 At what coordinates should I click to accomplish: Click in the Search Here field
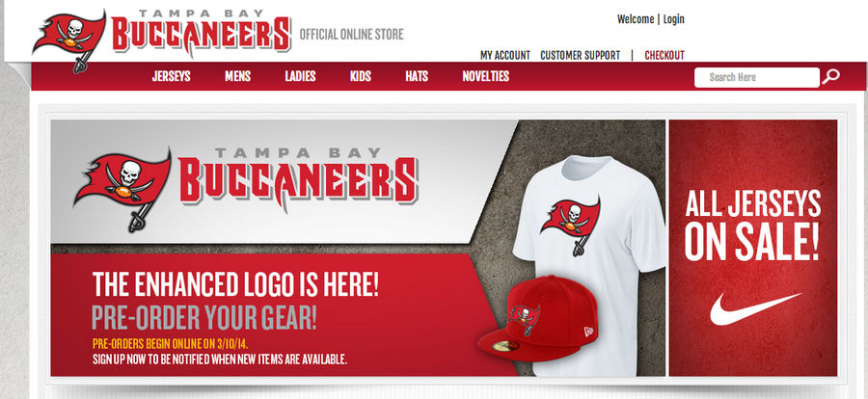coord(757,77)
